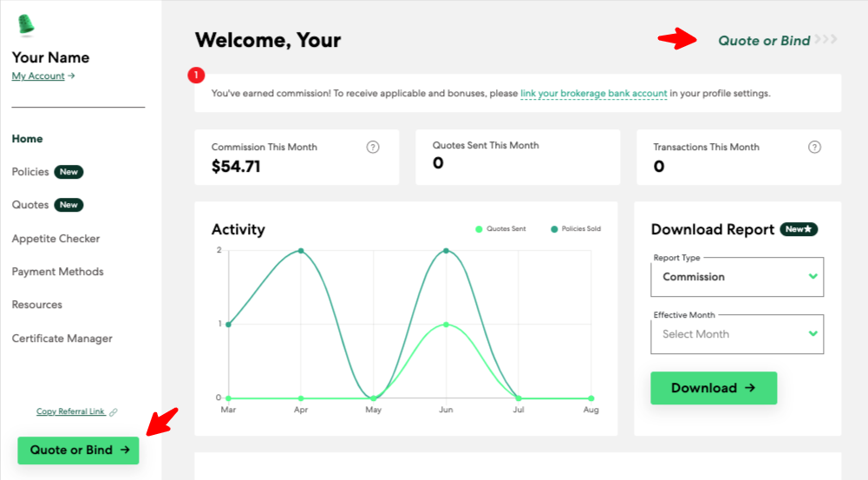Click the green Quote or Bind sidebar button
The height and width of the screenshot is (480, 868).
78,450
